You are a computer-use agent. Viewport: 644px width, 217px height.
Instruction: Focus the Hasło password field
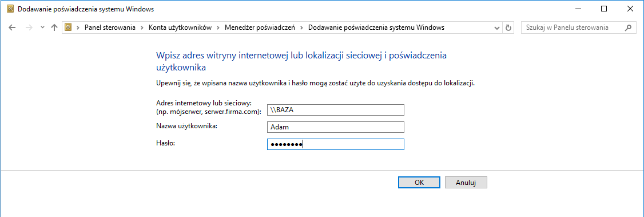336,144
